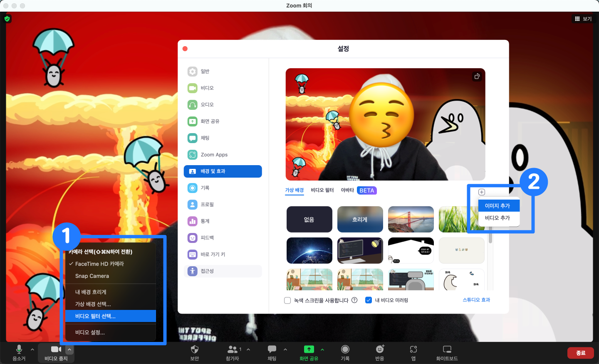This screenshot has width=599, height=364.
Task: Select the Golden Gate Bridge background
Action: tap(411, 219)
